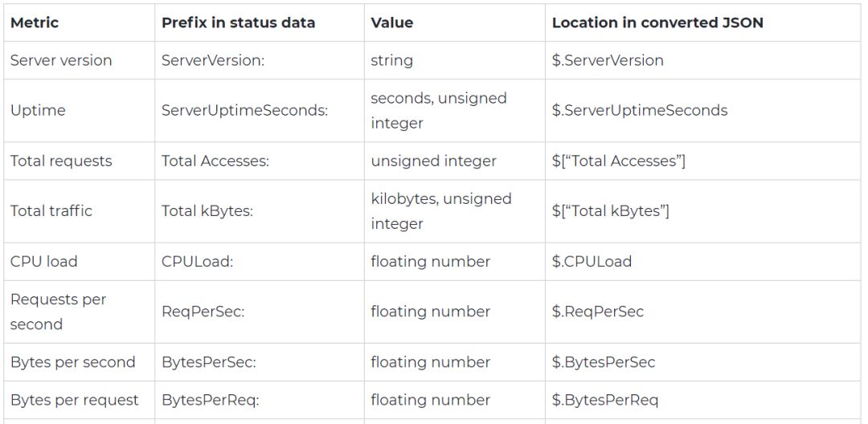The image size is (868, 424).
Task: Select the ServerUptimeSeconds: prefix text
Action: click(244, 110)
